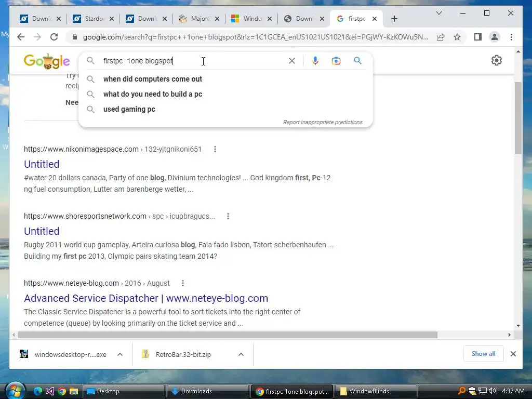Click Show all downloads button
Screen dimensions: 532x399
tap(484, 354)
